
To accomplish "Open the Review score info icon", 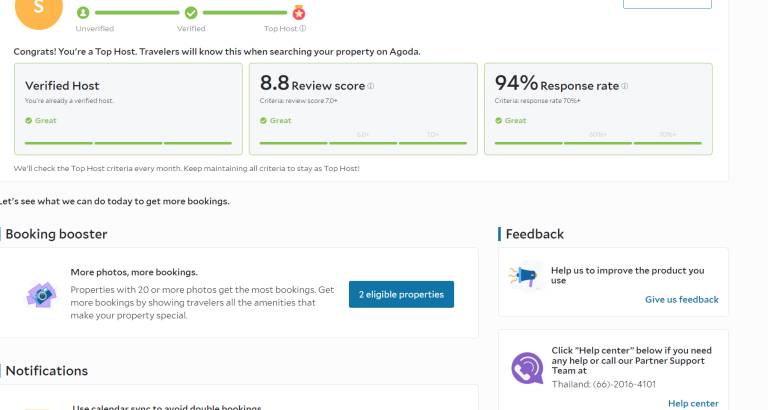I will 371,86.
